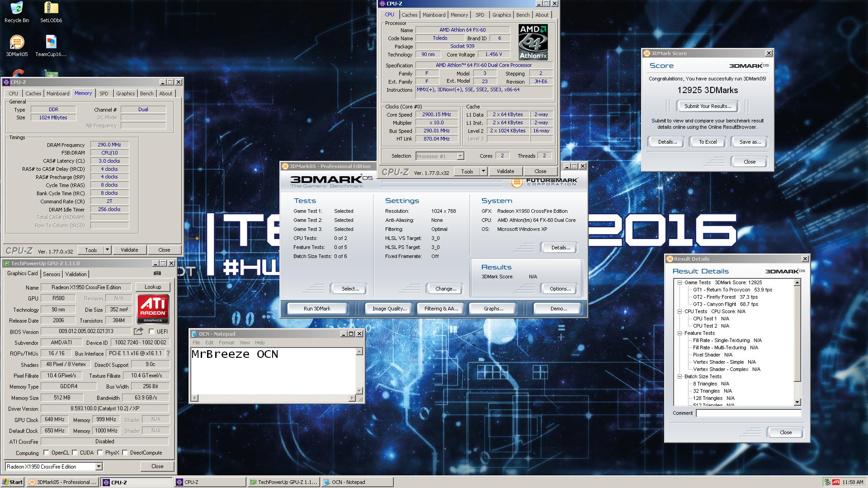Click the system clock showing 11:58 AM
Screen dimensions: 868x488
(x=853, y=482)
